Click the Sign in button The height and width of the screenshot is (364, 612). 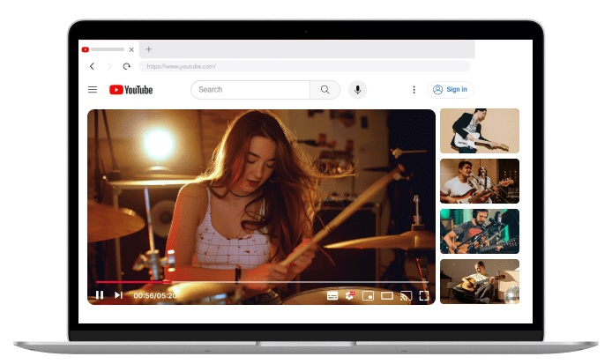[451, 89]
